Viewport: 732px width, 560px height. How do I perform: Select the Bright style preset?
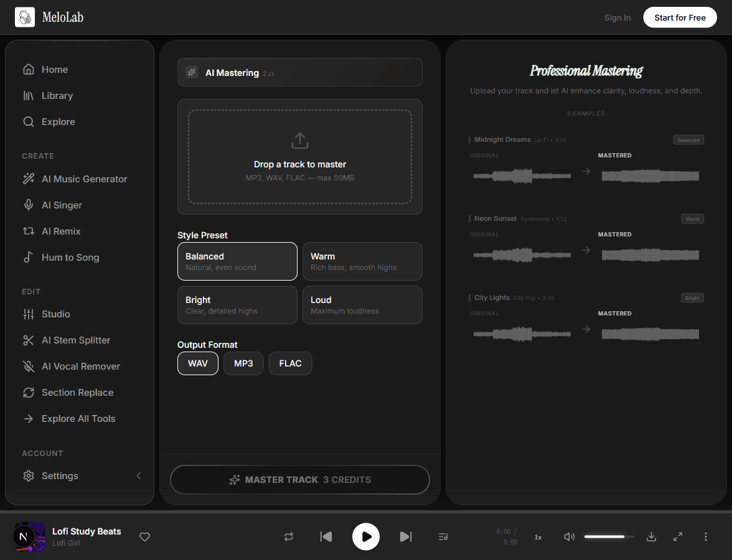pyautogui.click(x=237, y=305)
